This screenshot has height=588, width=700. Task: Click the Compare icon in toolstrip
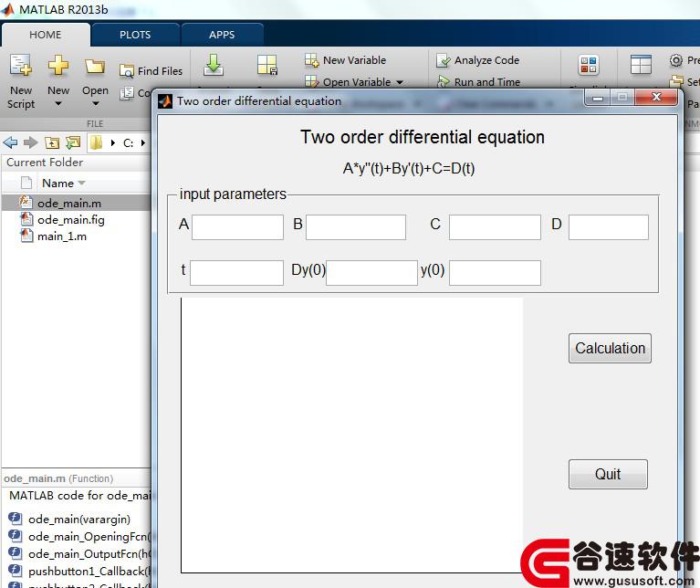coord(127,93)
